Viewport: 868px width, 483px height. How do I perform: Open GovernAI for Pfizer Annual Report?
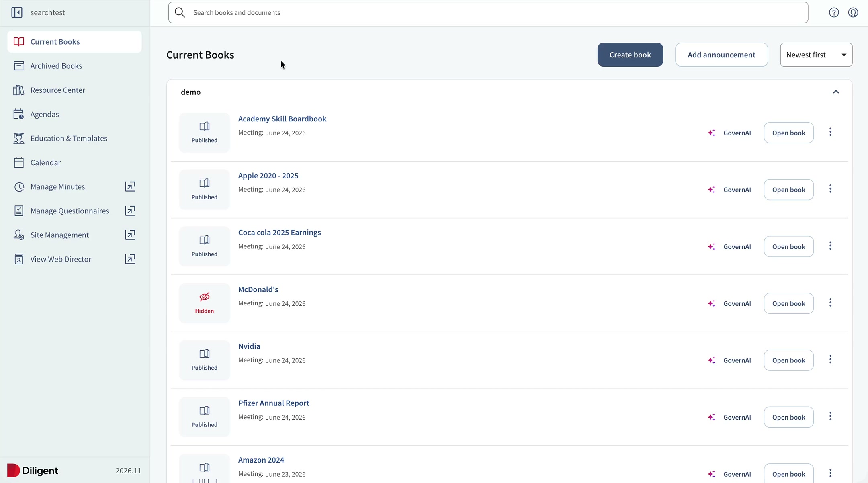pyautogui.click(x=729, y=417)
